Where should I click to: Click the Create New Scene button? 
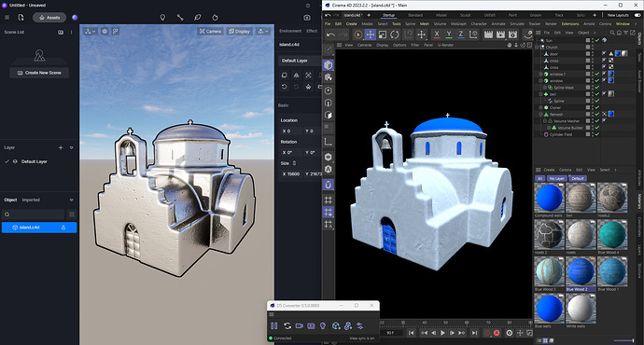click(39, 73)
